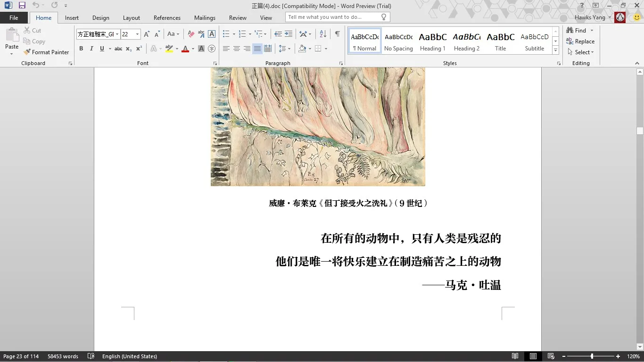Open the font size dropdown

[137, 34]
